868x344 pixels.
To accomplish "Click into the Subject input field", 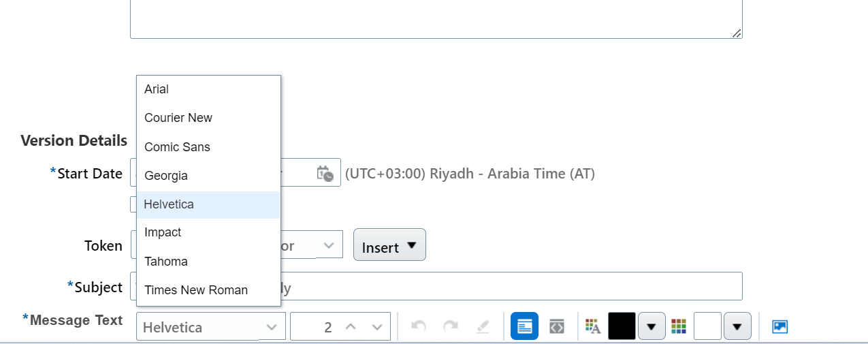I will point(511,287).
